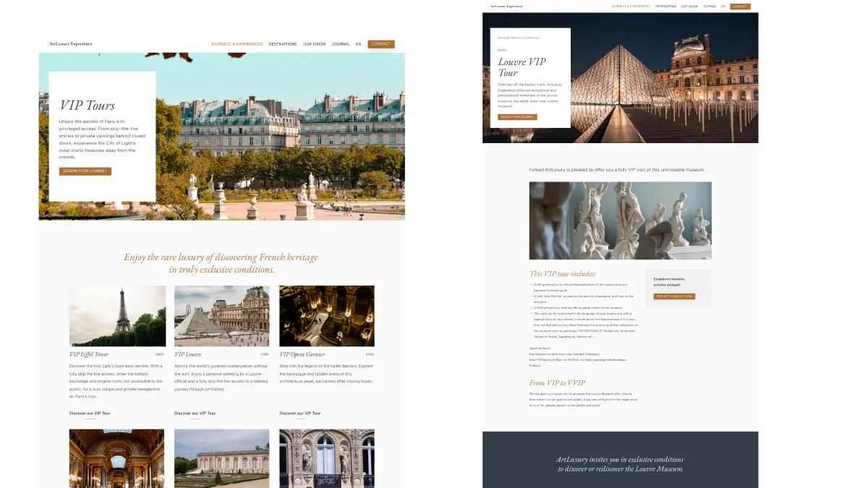Screen dimensions: 868x488
Task: Open the marble sculptures gallery image
Action: [621, 221]
